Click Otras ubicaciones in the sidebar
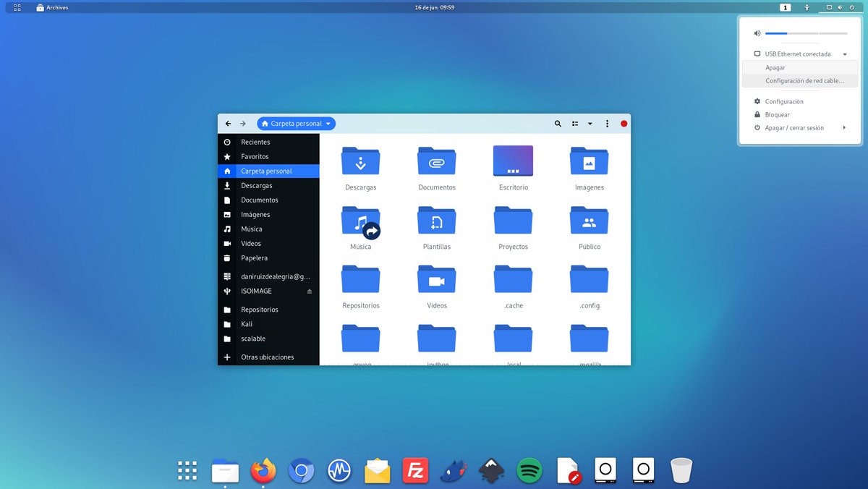Viewport: 868px width, 489px height. coord(268,357)
